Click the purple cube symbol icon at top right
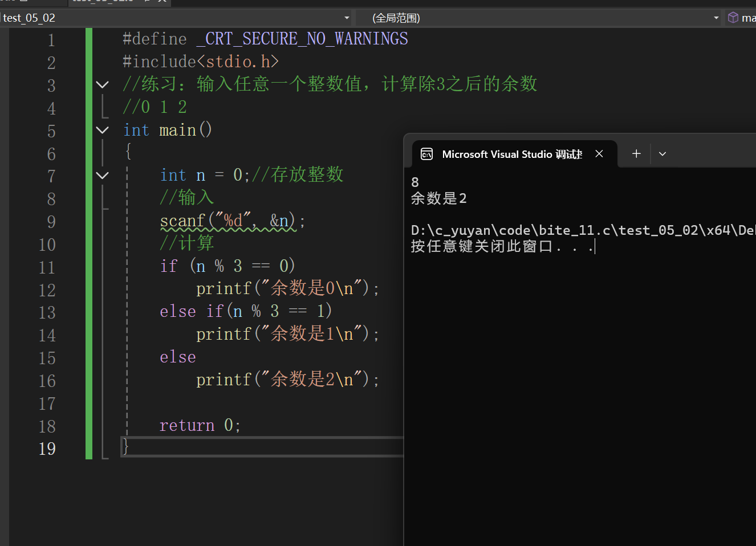 point(733,17)
